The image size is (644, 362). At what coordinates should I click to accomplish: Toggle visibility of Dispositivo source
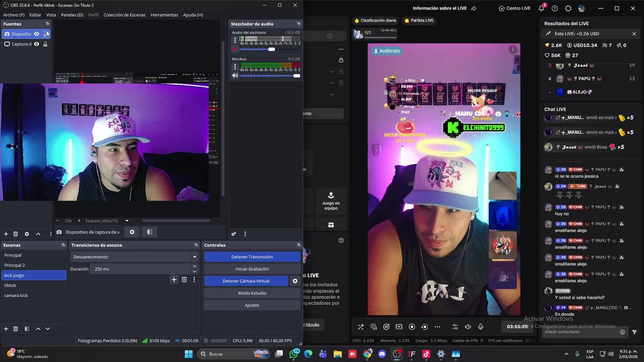click(36, 34)
